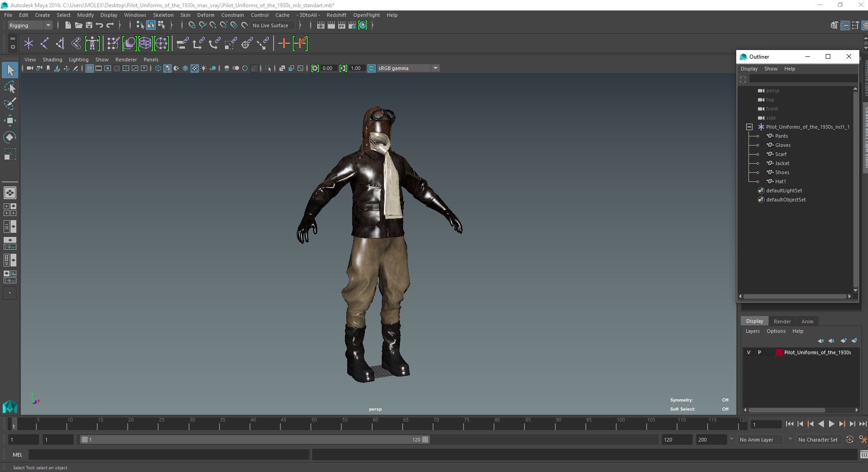Screen dimensions: 868x472
Task: Click the Lattice deformer shelf icon
Action: pyautogui.click(x=145, y=44)
